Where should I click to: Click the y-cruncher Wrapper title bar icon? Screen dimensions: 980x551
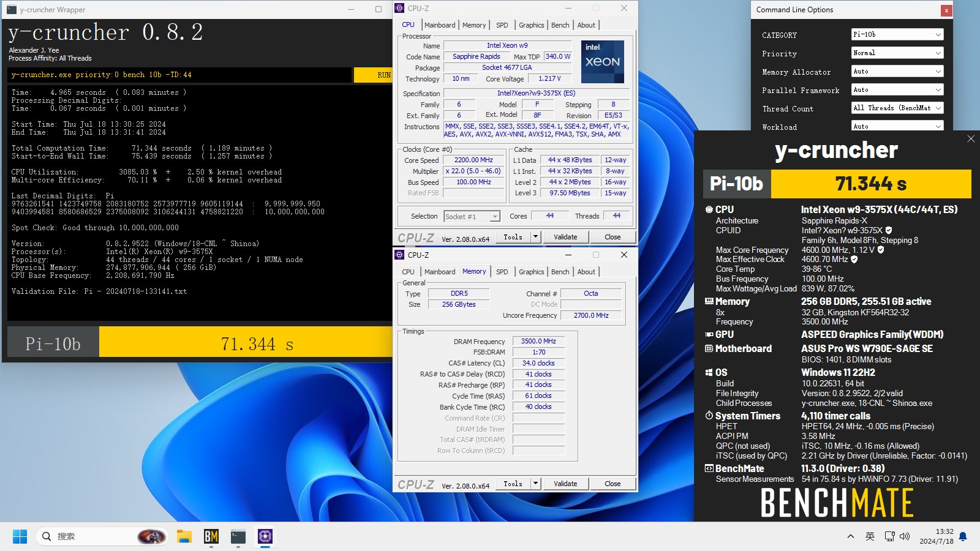tap(12, 10)
